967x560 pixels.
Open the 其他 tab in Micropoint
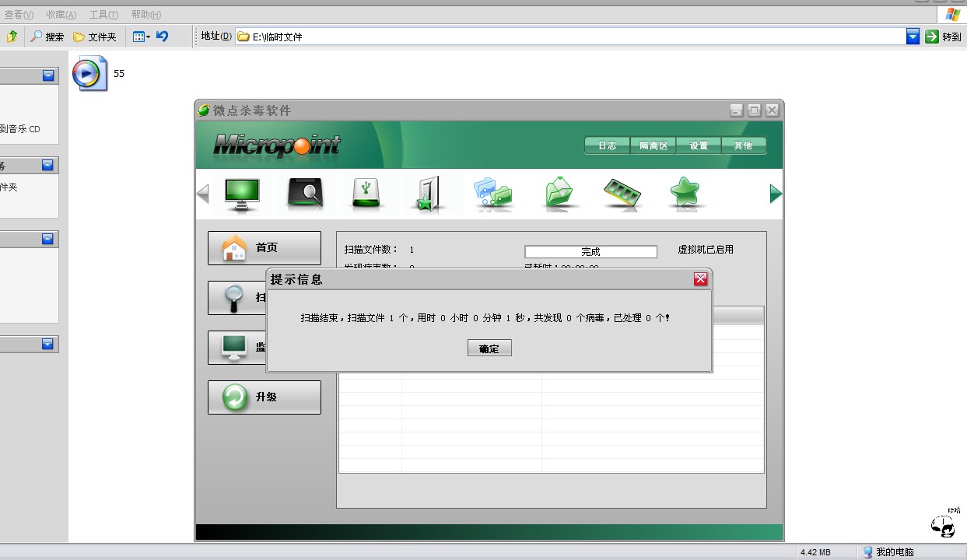tap(744, 145)
